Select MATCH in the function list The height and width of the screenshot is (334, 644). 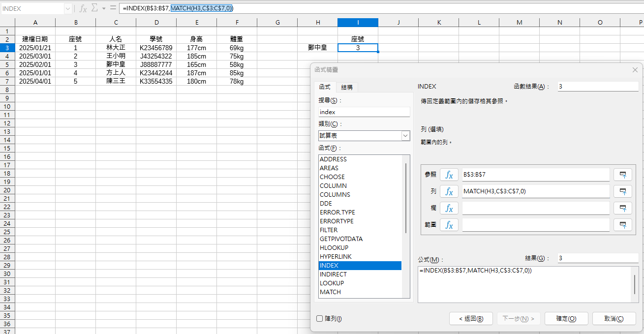pyautogui.click(x=331, y=292)
